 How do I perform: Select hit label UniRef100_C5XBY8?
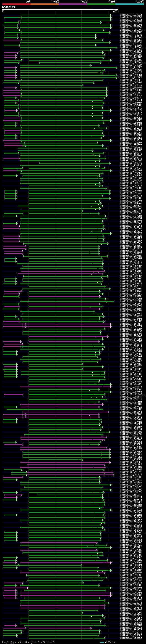(131, 146)
